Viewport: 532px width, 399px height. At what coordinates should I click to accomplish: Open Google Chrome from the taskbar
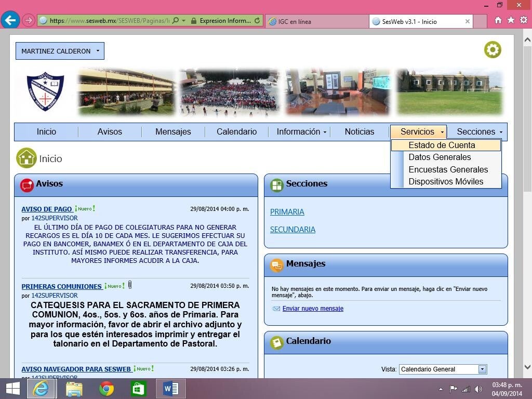click(107, 388)
